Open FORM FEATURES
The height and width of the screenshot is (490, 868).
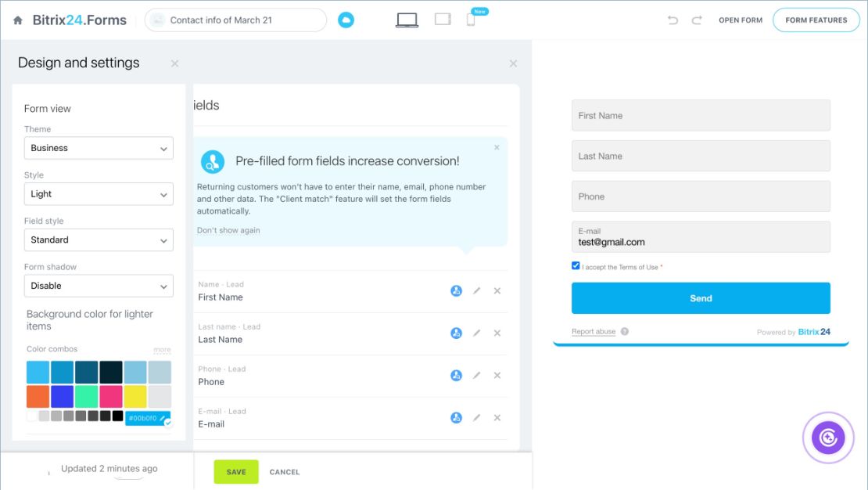click(x=816, y=20)
